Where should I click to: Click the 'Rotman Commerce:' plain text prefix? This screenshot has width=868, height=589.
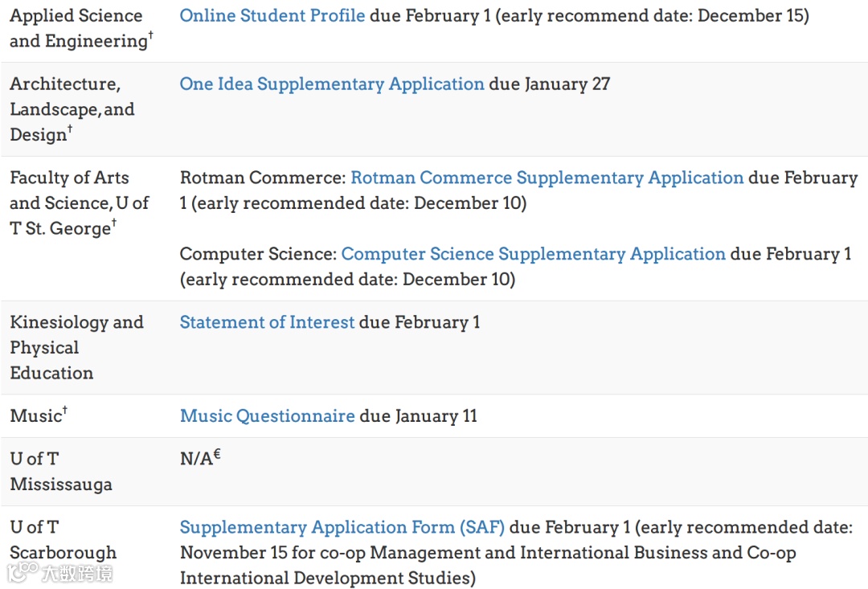tap(263, 178)
